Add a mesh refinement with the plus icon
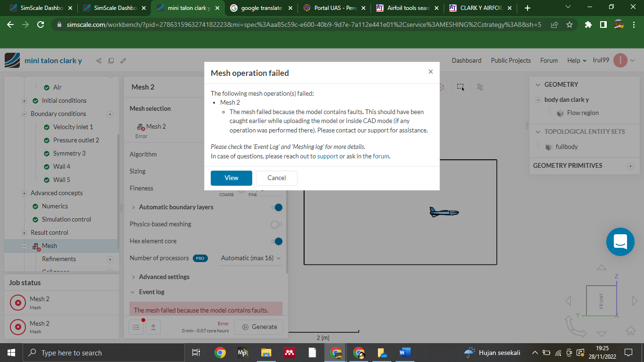This screenshot has height=362, width=644. [x=110, y=259]
